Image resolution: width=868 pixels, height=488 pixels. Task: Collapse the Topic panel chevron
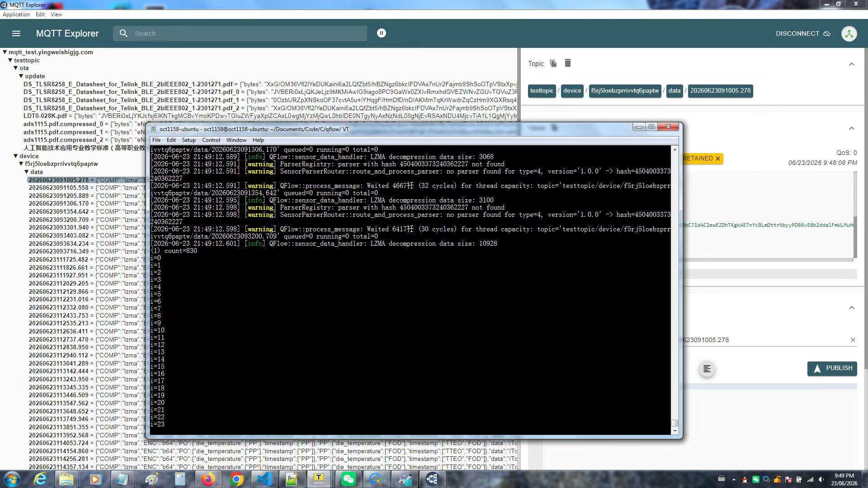852,64
